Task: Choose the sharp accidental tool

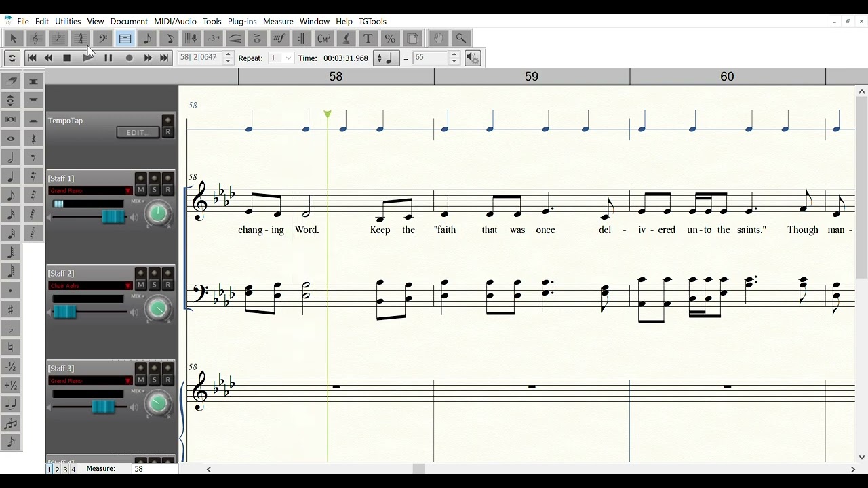Action: pos(11,310)
